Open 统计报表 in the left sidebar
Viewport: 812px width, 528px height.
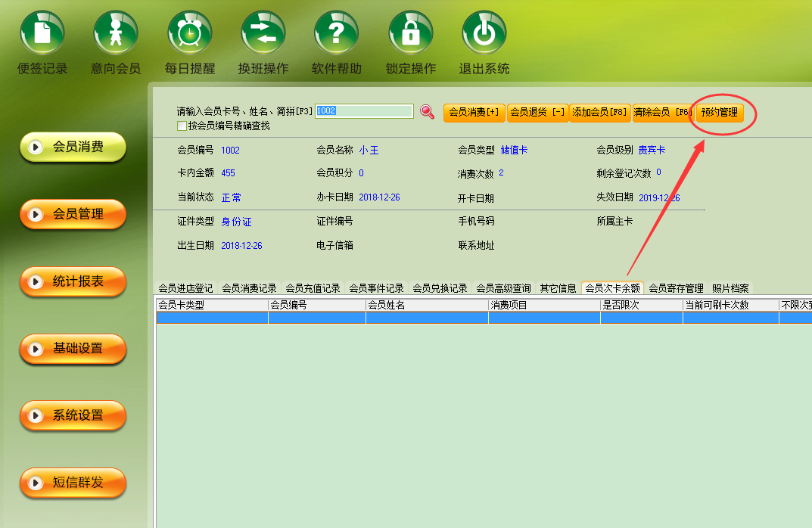(73, 281)
